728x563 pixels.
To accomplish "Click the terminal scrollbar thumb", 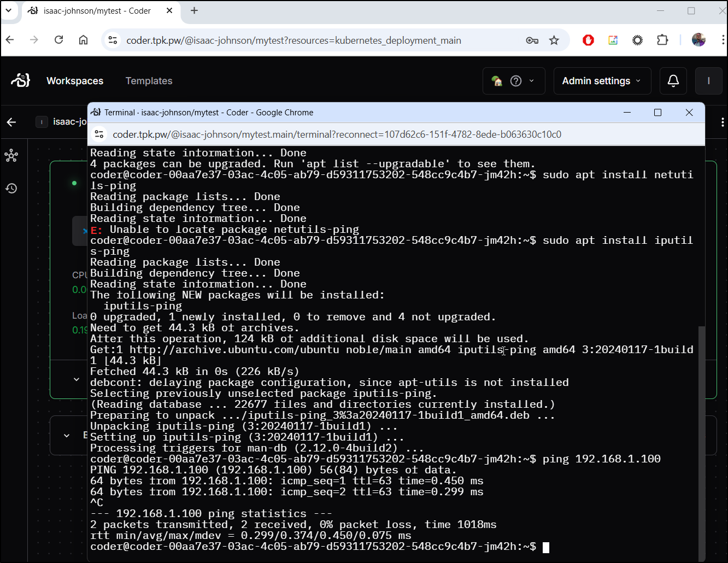I will coord(701,443).
